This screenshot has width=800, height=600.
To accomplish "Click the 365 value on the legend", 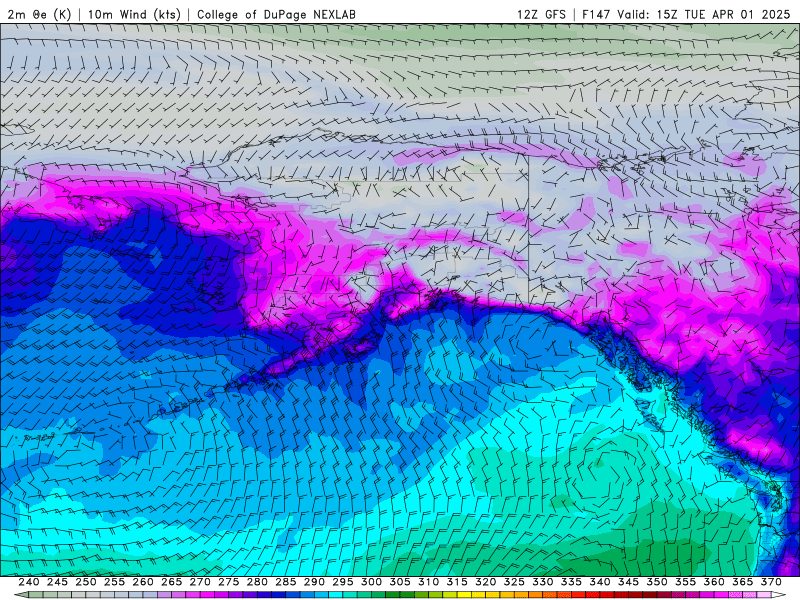I will pyautogui.click(x=743, y=582).
